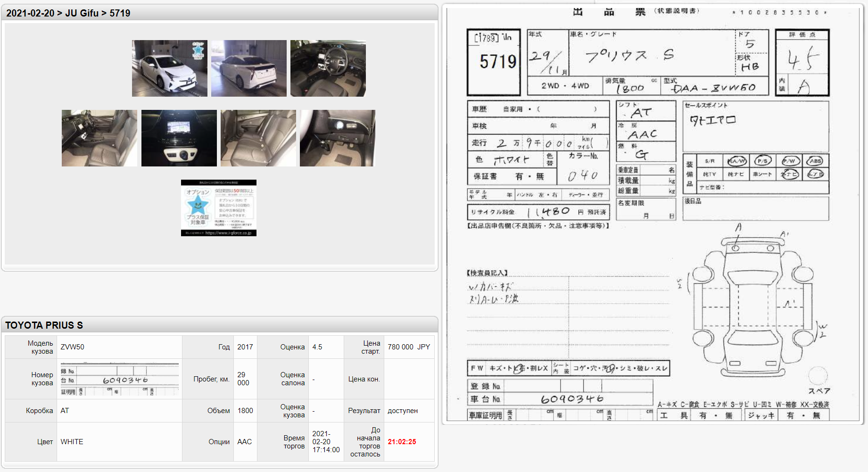The image size is (868, 472).
Task: Select the engine volume value 1800
Action: 245,411
